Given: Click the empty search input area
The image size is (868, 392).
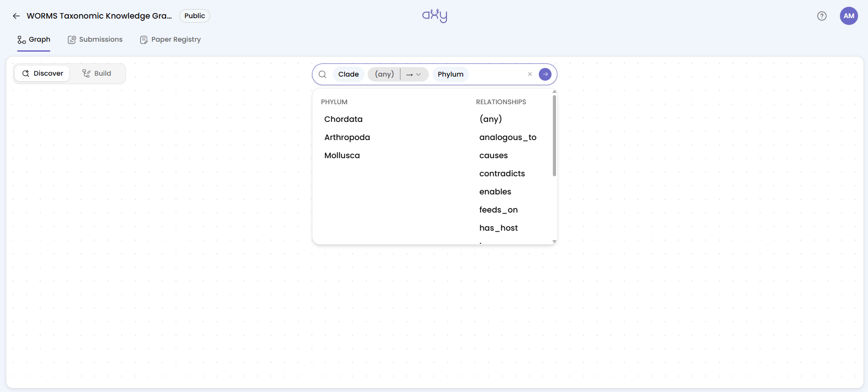Looking at the screenshot, I should [497, 74].
